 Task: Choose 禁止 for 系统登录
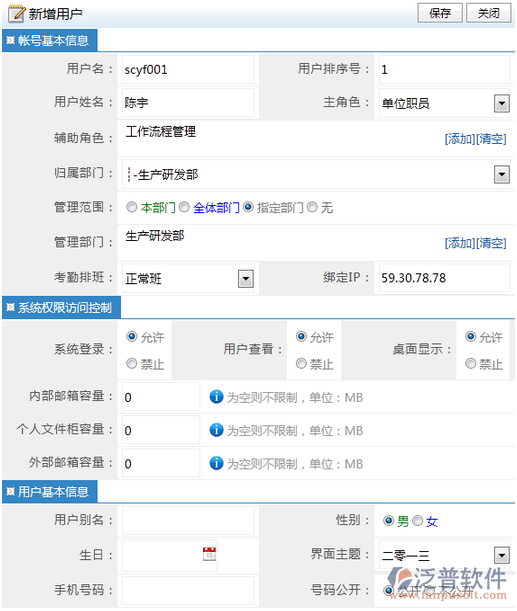(132, 364)
